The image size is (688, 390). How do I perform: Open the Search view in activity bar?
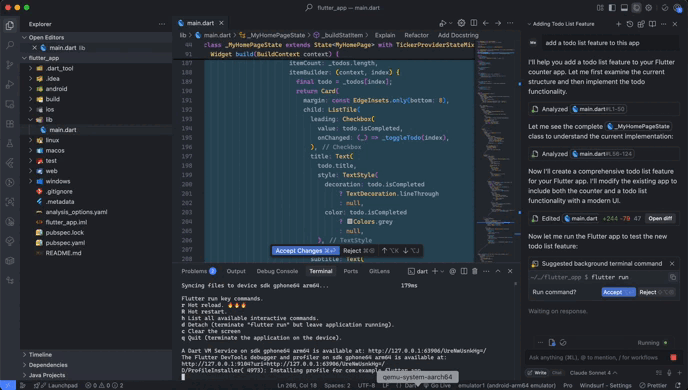[10, 45]
